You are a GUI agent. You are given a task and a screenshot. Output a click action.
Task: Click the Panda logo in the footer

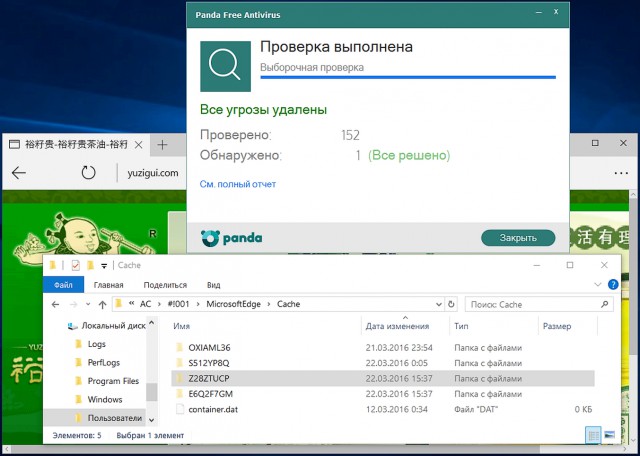click(231, 238)
